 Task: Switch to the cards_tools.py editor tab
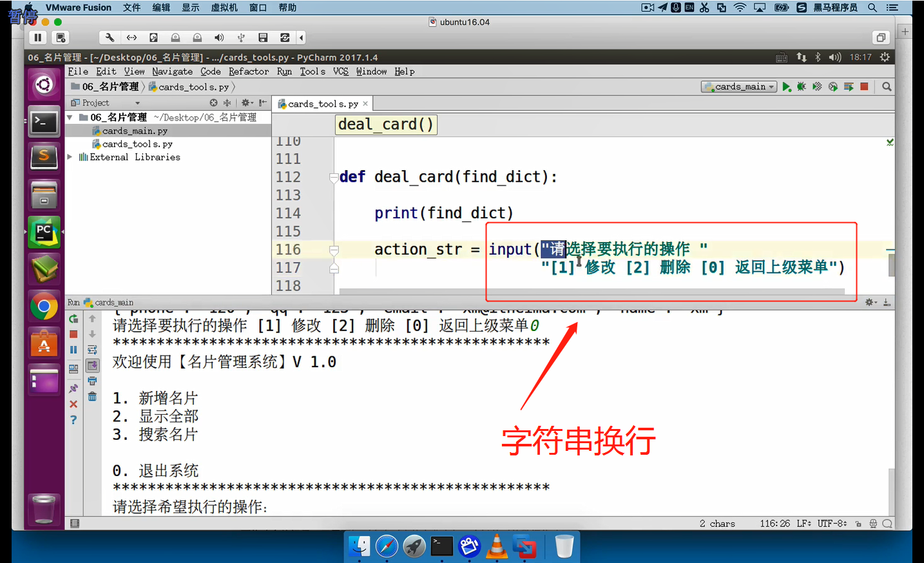coord(323,104)
